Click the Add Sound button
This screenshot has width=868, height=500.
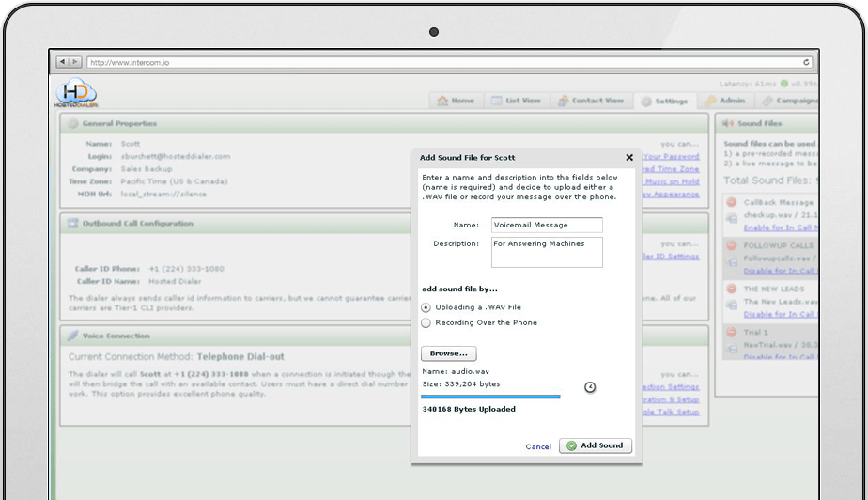click(596, 445)
